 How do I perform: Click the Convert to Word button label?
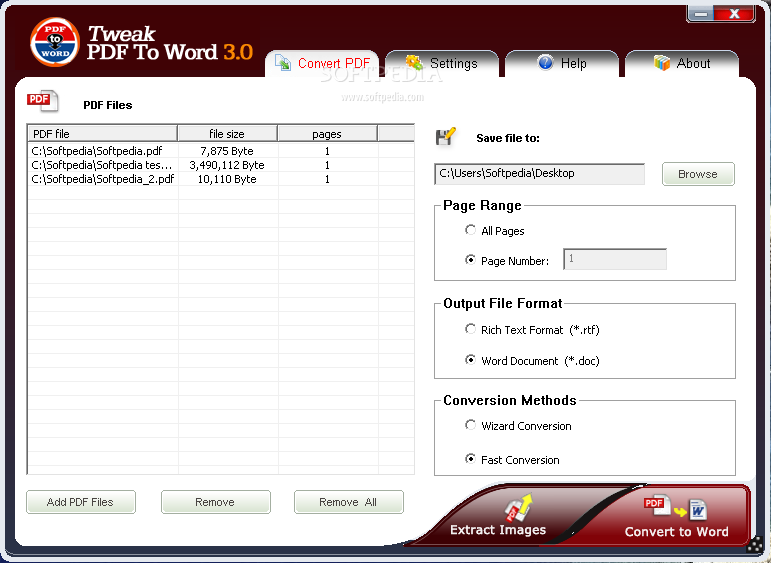coord(677,532)
